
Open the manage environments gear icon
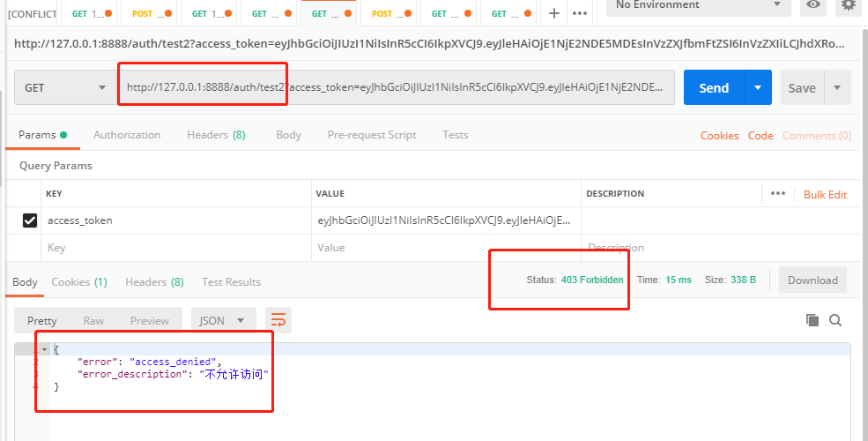coord(849,5)
